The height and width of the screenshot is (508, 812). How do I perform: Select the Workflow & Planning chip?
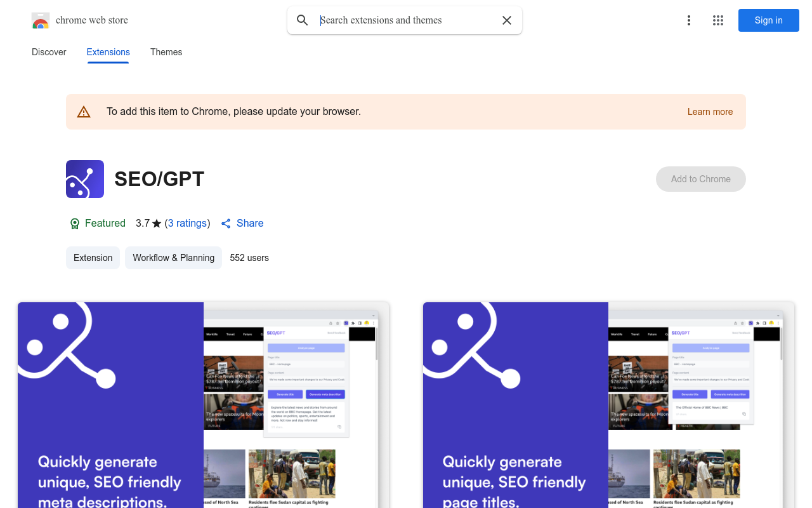coord(173,258)
